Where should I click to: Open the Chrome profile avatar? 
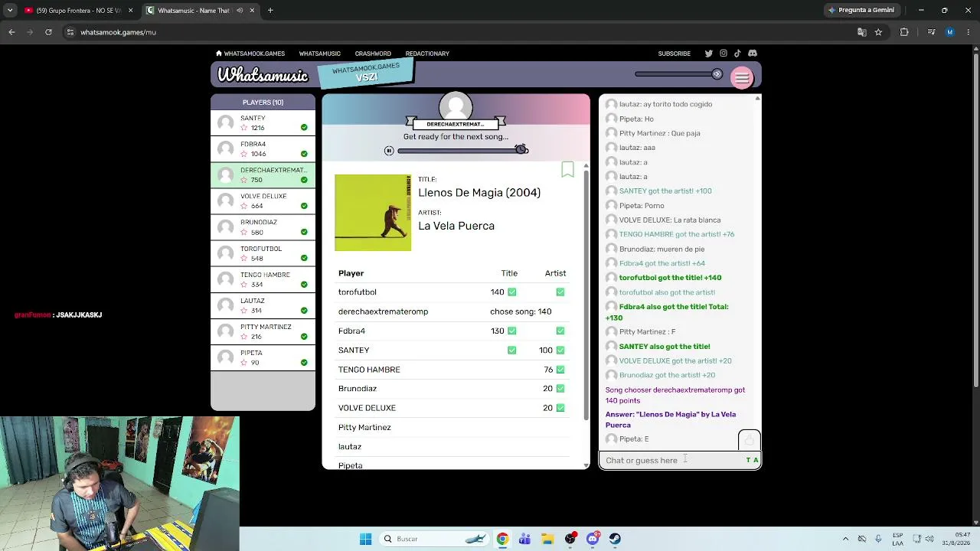point(950,32)
